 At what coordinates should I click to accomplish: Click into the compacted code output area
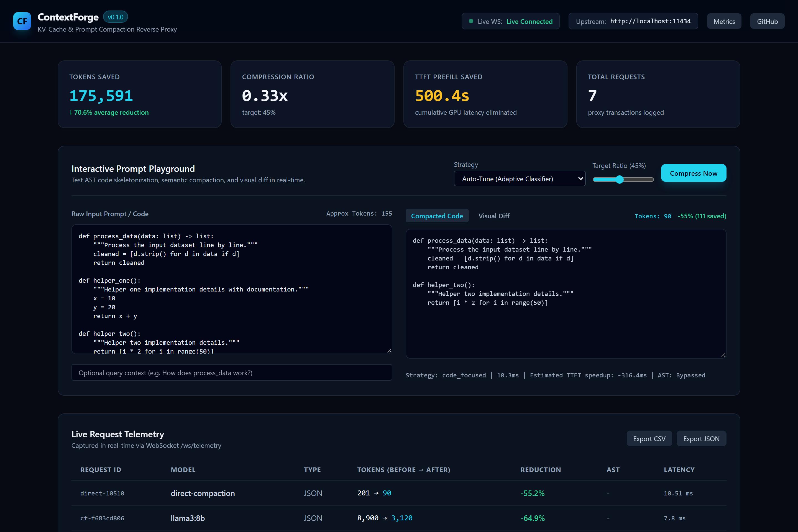pyautogui.click(x=566, y=293)
